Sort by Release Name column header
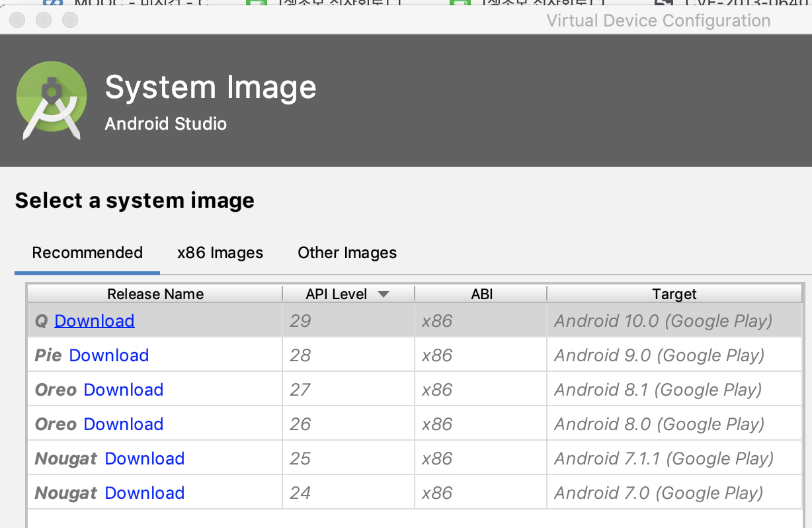The height and width of the screenshot is (528, 812). pos(155,294)
